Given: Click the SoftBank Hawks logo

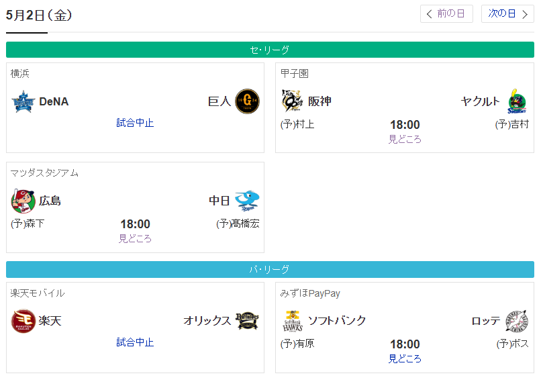Looking at the screenshot, I should [293, 321].
